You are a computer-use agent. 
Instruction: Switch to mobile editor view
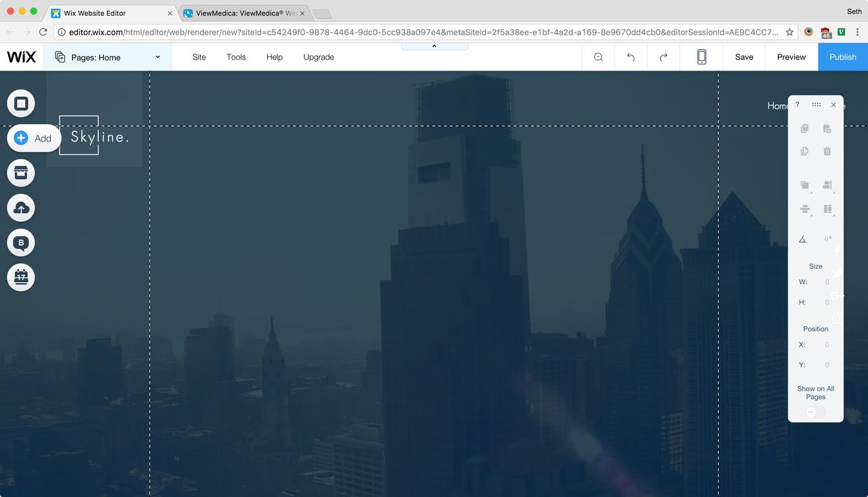(701, 57)
